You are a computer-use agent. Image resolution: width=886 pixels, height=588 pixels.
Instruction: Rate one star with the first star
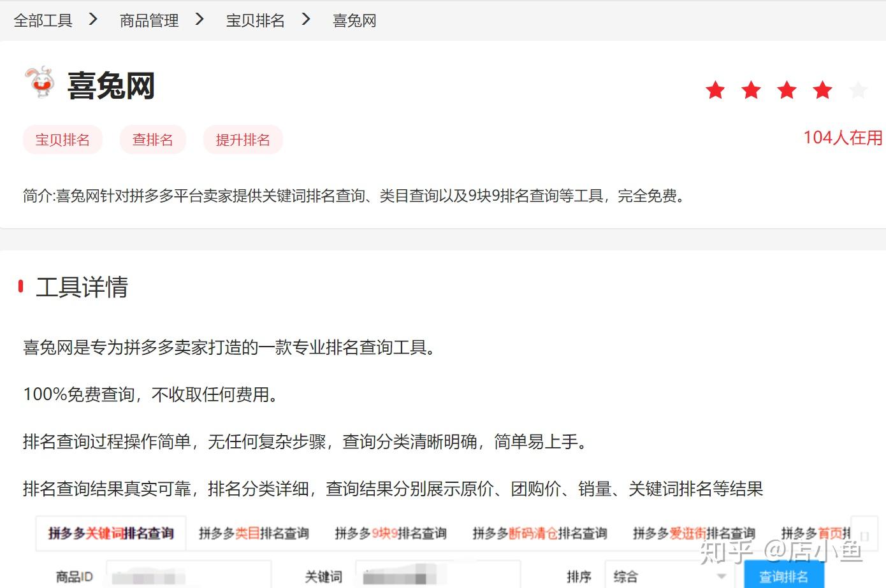(x=716, y=90)
